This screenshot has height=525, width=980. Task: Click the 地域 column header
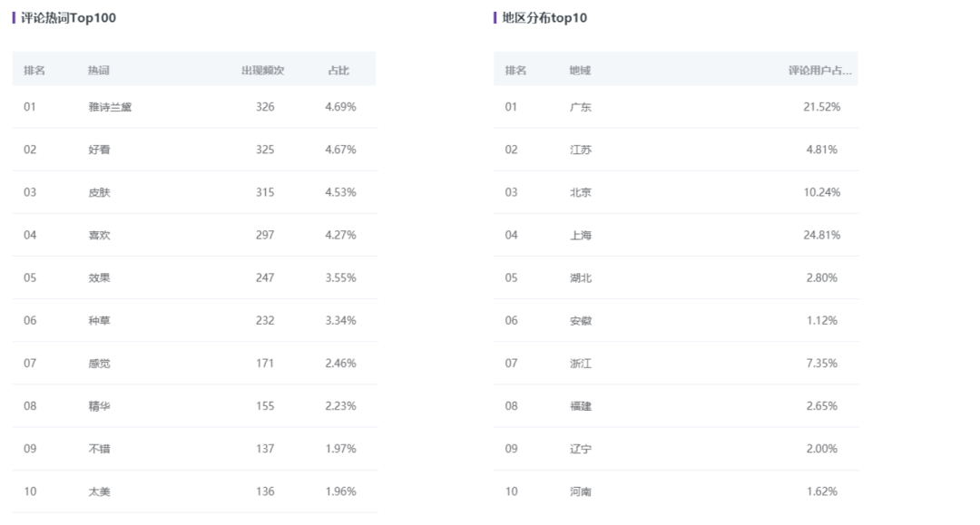click(x=580, y=71)
